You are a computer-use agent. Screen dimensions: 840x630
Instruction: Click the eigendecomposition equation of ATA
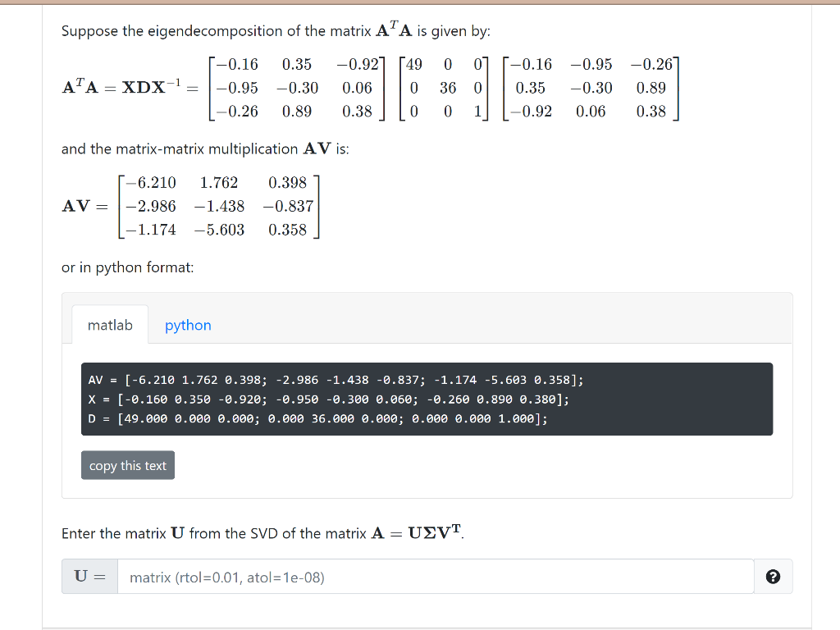click(x=369, y=88)
